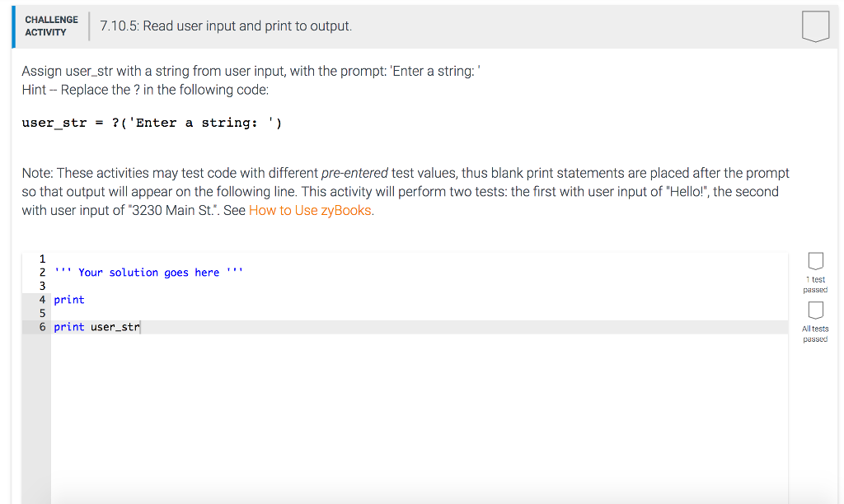This screenshot has width=844, height=504.
Task: Place cursor on empty line 1 of editor
Action: [420, 259]
